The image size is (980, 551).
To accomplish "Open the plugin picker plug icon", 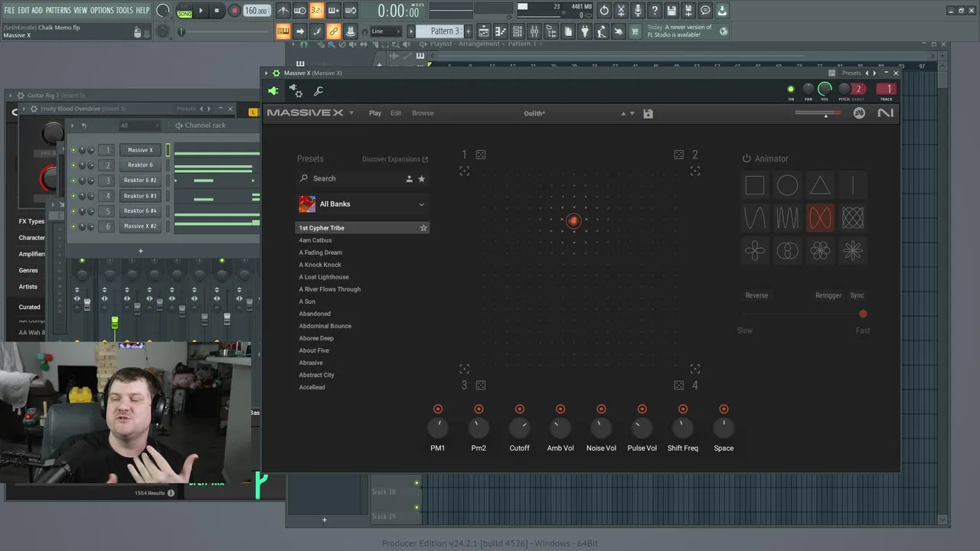I will (x=585, y=31).
